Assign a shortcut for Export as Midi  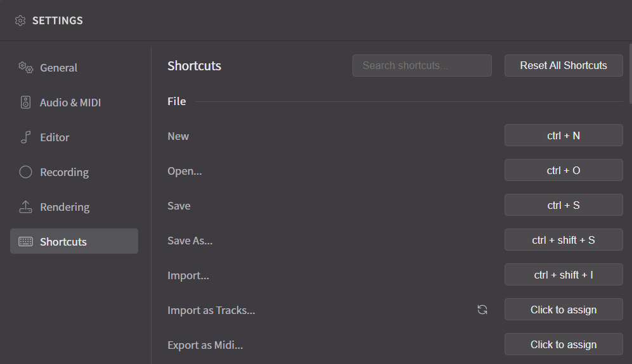click(564, 344)
